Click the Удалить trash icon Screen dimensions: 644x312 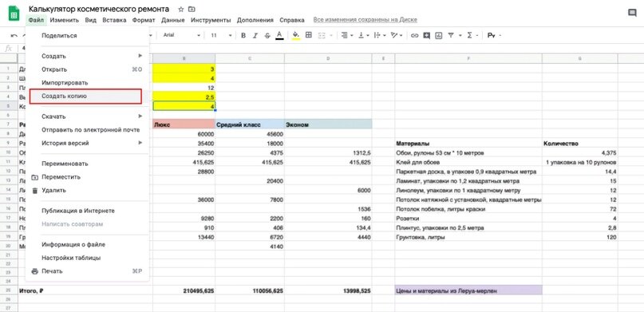tap(34, 191)
